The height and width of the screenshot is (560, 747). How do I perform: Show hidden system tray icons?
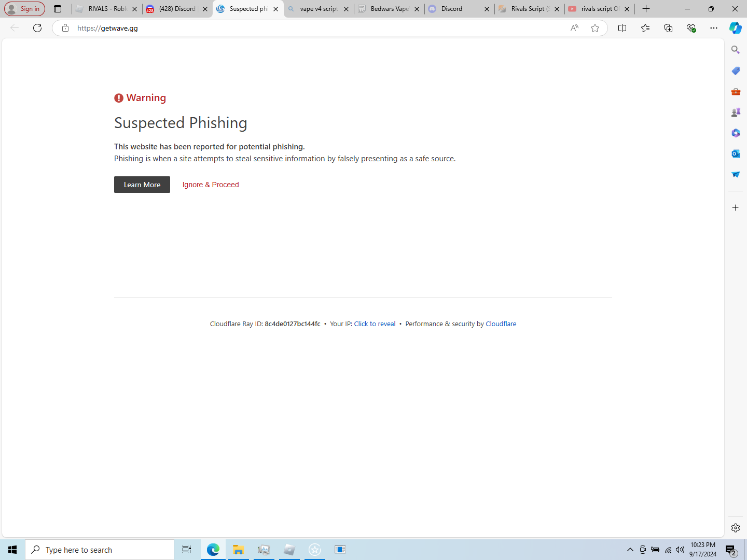click(x=630, y=550)
